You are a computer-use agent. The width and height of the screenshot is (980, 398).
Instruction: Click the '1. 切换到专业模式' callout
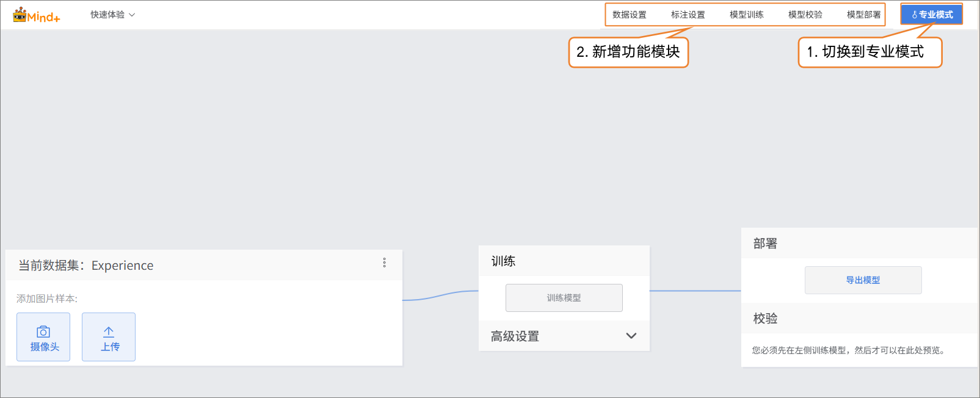coord(869,52)
